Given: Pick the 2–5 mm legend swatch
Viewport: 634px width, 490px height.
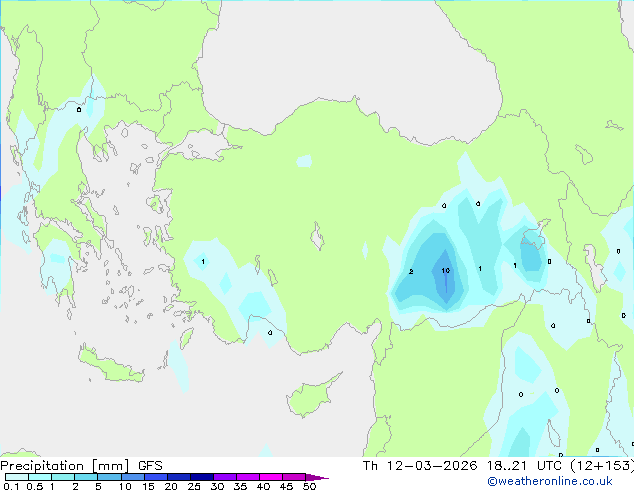Looking at the screenshot, I should tap(86, 477).
